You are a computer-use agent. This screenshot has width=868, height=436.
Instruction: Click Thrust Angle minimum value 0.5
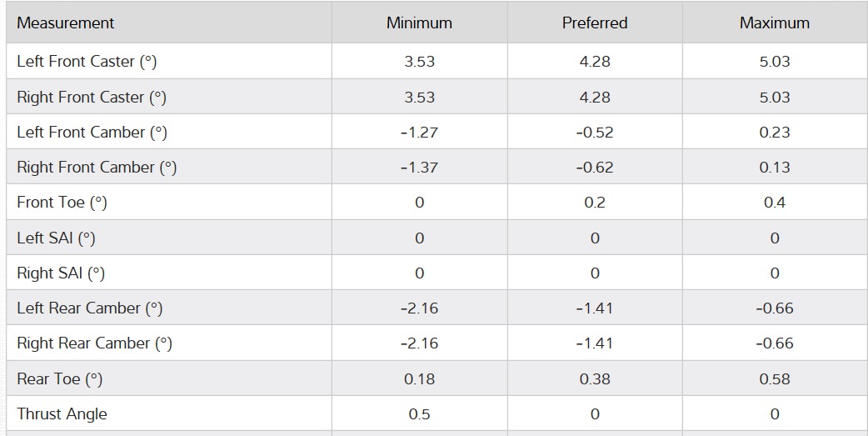coord(419,414)
